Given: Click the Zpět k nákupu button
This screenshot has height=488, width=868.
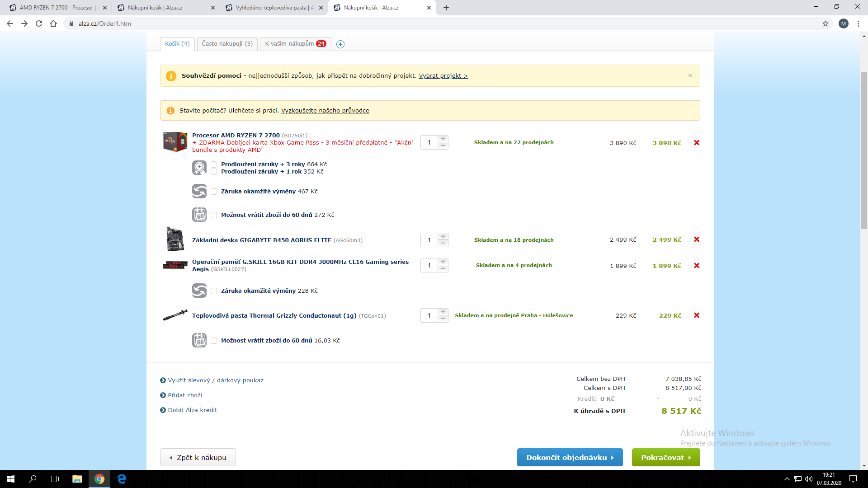Looking at the screenshot, I should (198, 457).
